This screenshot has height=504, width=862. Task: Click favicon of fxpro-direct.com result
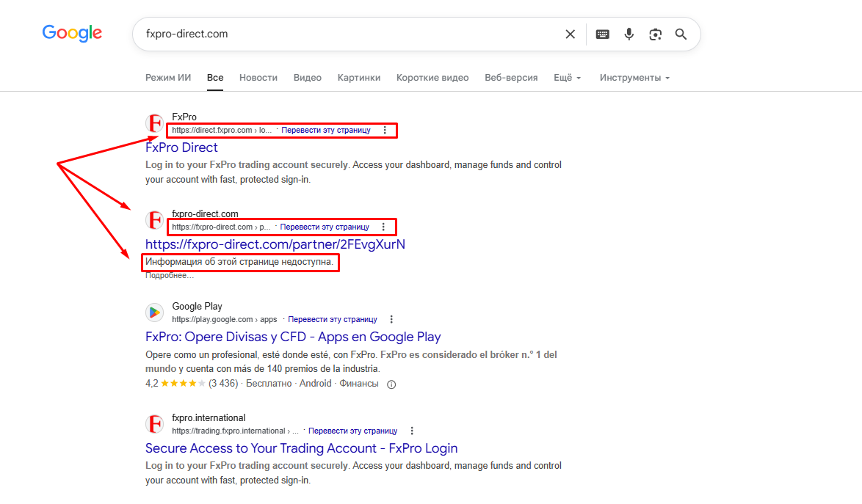click(x=154, y=220)
